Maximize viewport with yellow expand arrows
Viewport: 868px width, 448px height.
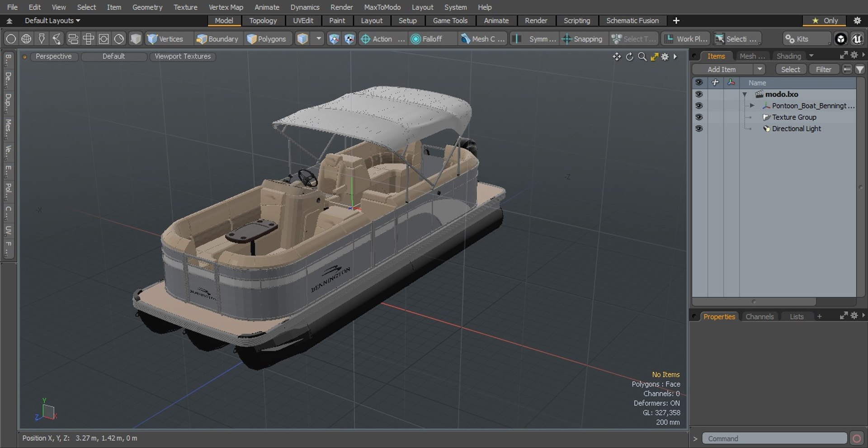point(654,57)
